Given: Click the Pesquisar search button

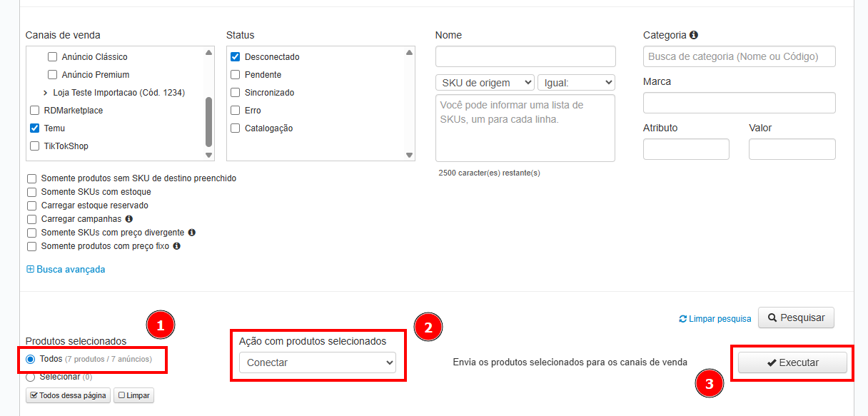Looking at the screenshot, I should point(795,318).
